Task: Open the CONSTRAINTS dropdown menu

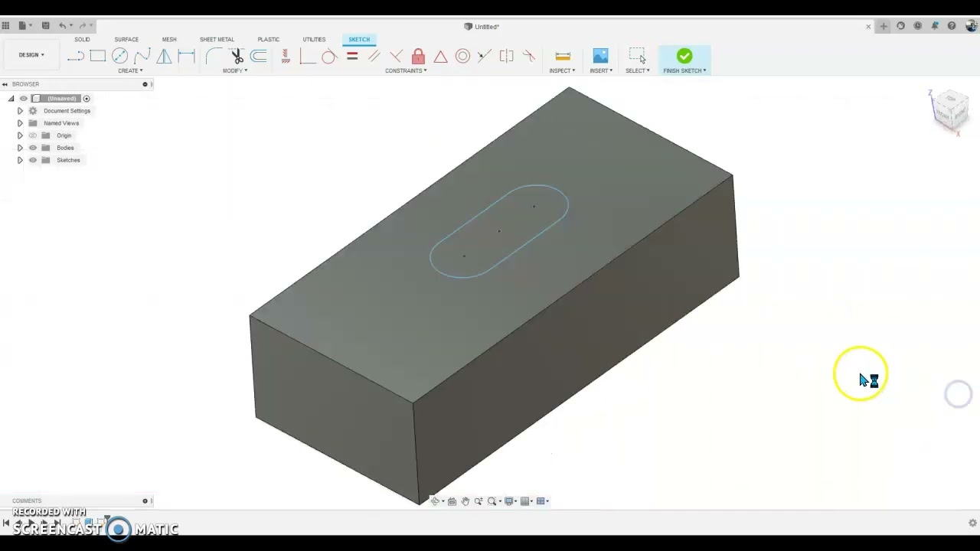Action: [406, 70]
